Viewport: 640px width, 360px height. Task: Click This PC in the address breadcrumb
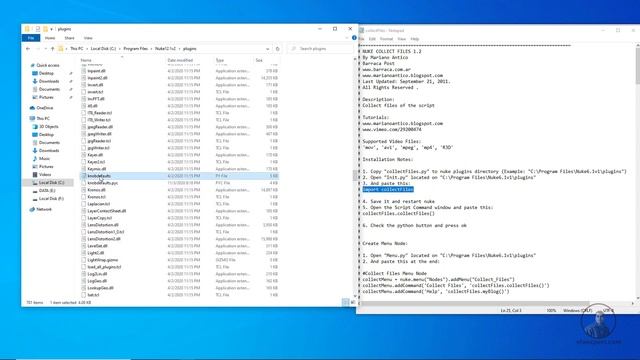(x=76, y=49)
